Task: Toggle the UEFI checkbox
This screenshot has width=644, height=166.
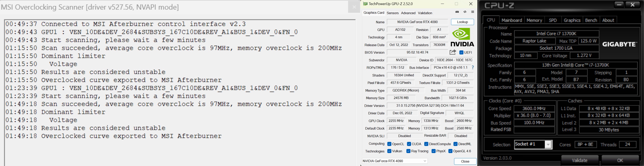Action: click(x=461, y=52)
